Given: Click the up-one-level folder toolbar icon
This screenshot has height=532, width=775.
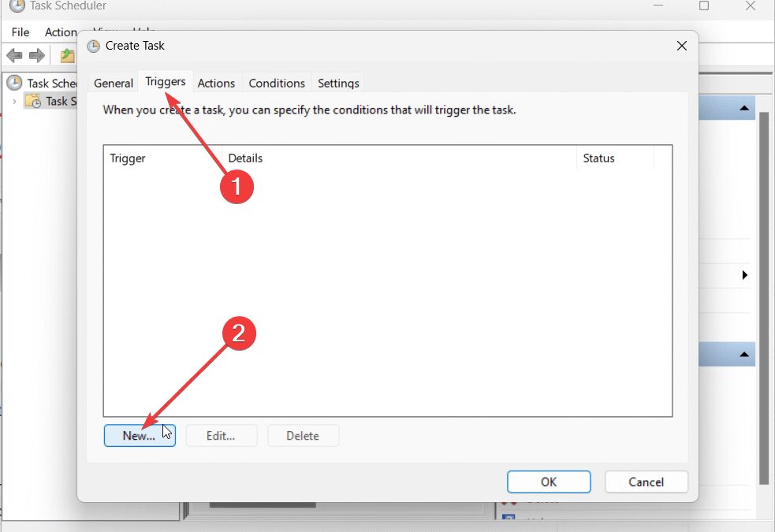Looking at the screenshot, I should point(68,55).
